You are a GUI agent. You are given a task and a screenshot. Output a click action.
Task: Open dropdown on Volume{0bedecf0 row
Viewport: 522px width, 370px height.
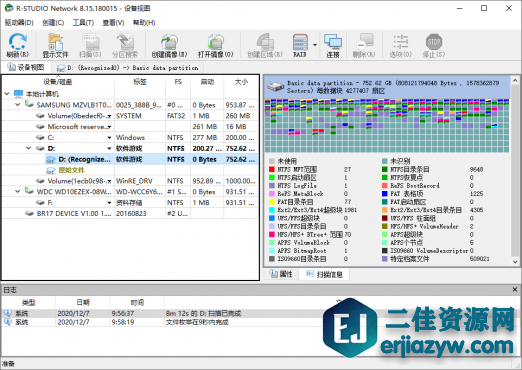(109, 116)
